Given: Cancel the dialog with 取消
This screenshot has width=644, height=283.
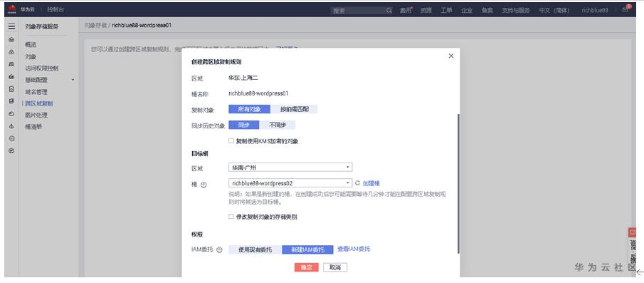Looking at the screenshot, I should 335,268.
